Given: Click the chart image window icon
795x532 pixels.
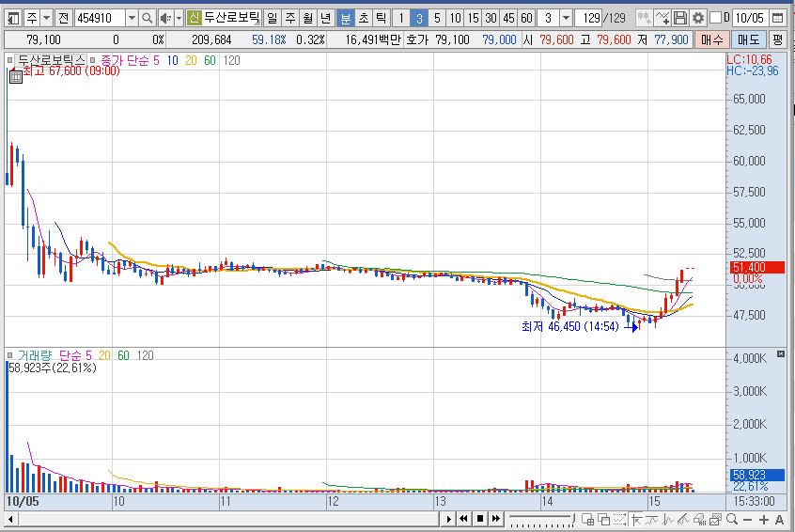Looking at the screenshot, I should [x=715, y=520].
